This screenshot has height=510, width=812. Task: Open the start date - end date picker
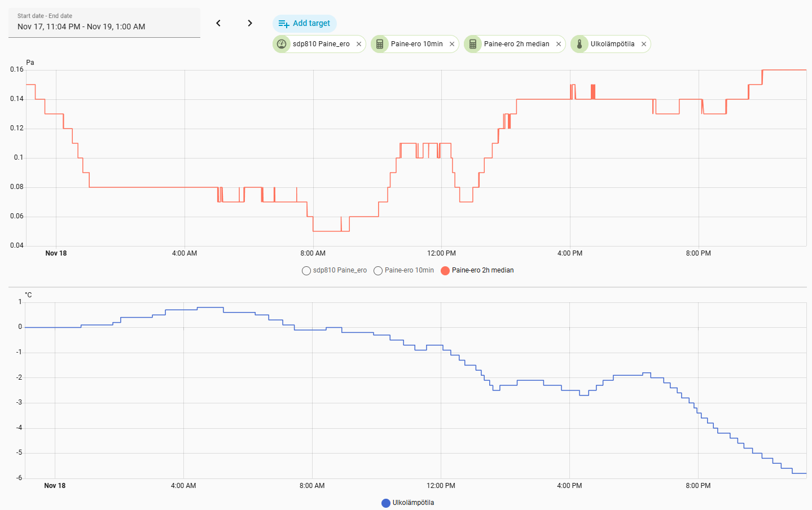[104, 23]
